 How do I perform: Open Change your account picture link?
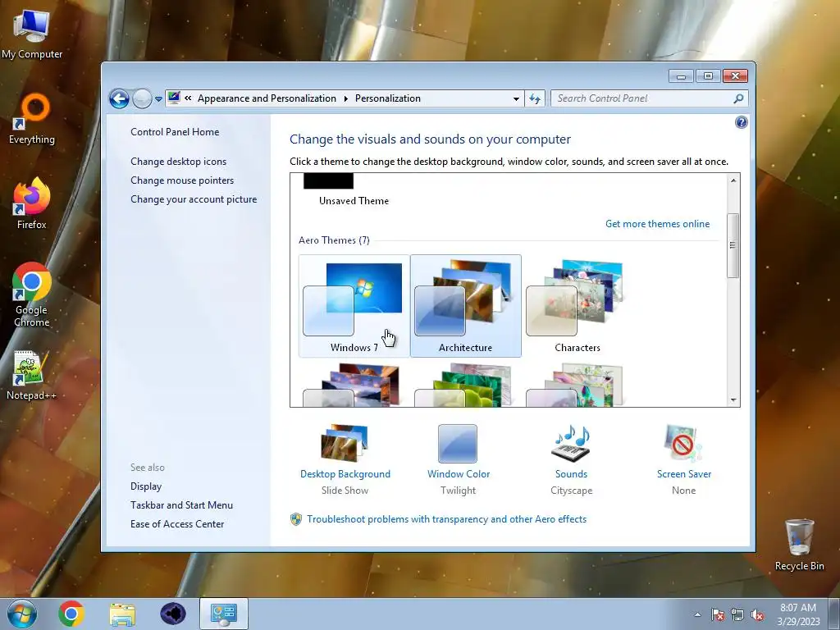coord(194,199)
